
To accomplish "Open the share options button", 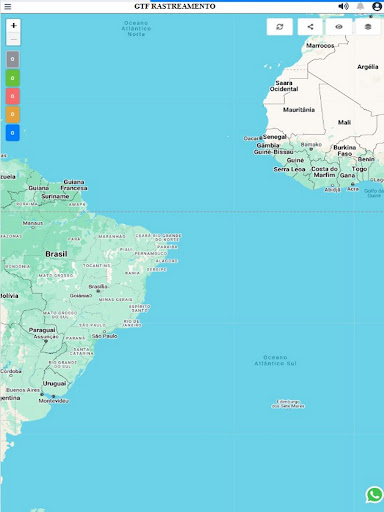I will coord(310,27).
